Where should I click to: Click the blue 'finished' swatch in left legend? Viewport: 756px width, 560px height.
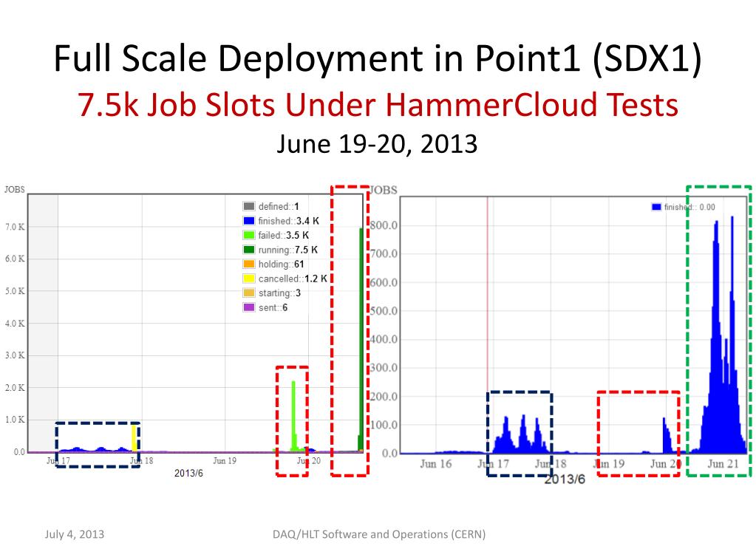coord(249,221)
